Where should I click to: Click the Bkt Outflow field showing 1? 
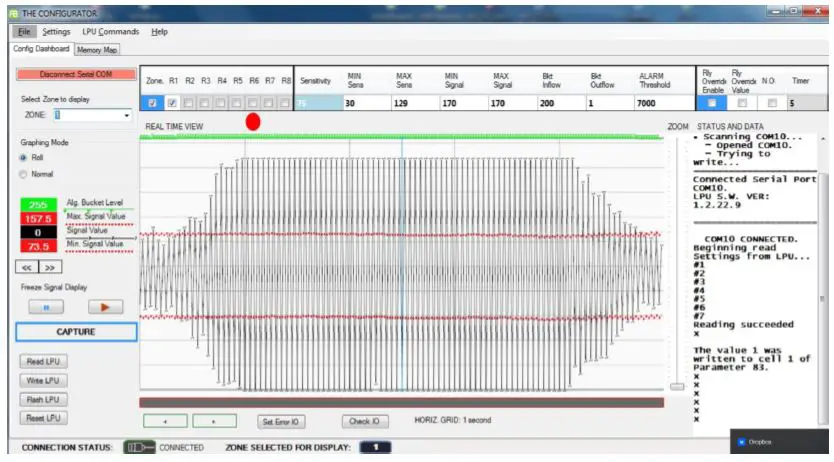(x=610, y=103)
